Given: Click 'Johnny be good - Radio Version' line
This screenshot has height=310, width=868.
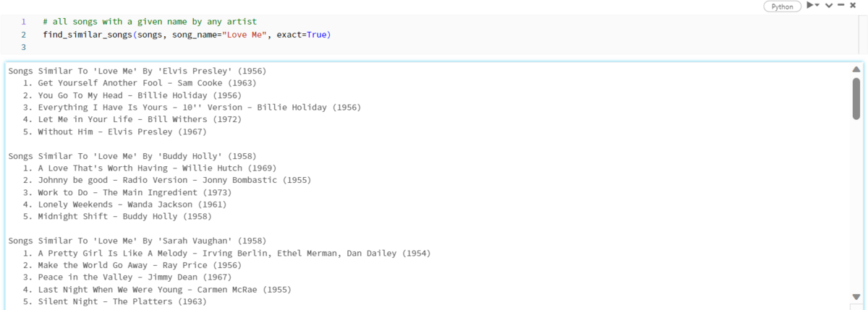Looking at the screenshot, I should coord(166,180).
